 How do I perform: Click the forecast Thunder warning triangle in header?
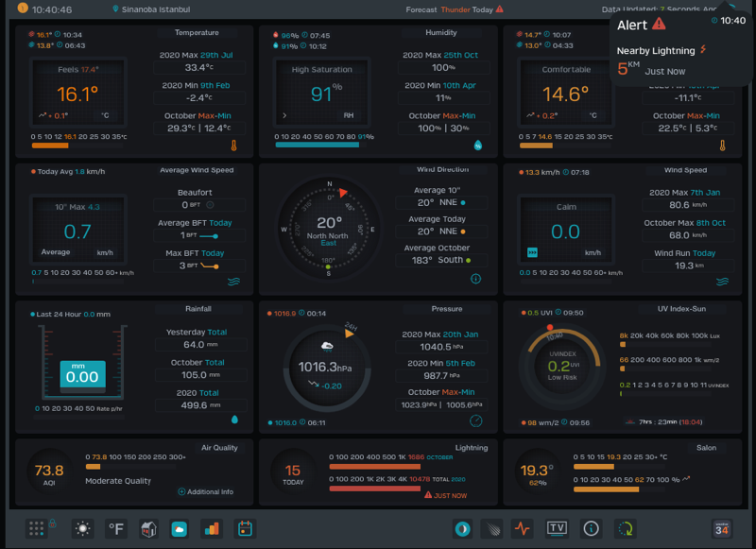point(500,9)
